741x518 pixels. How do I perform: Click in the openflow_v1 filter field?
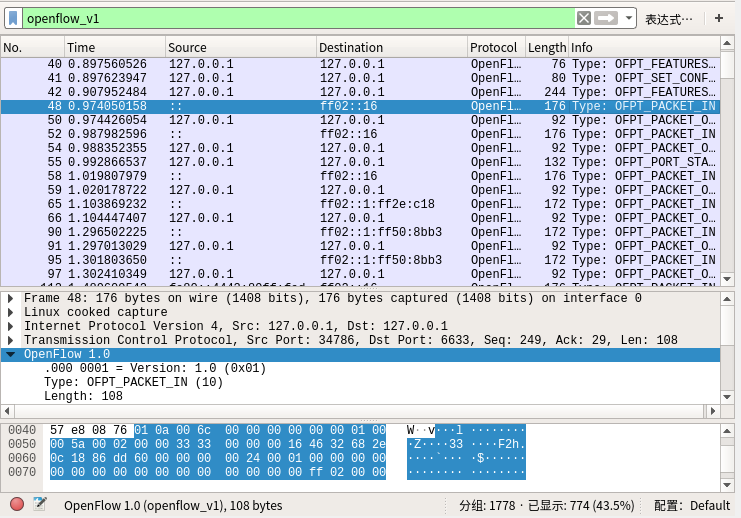[x=299, y=18]
